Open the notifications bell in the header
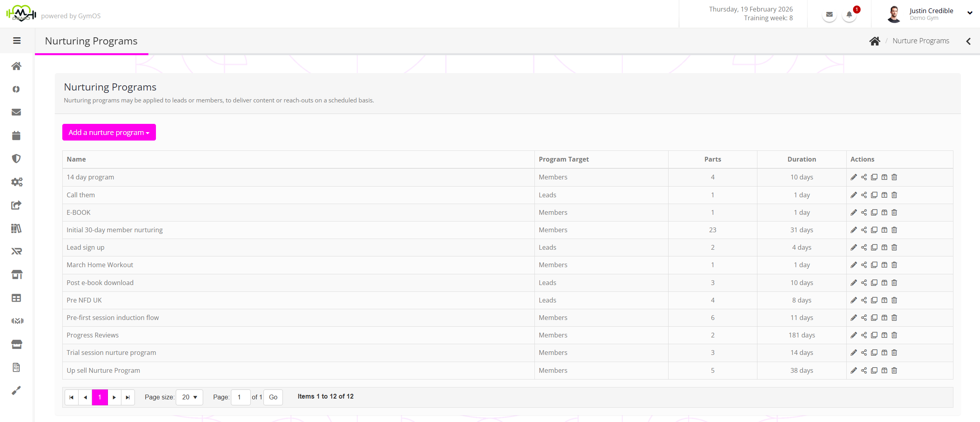The height and width of the screenshot is (422, 980). 849,15
